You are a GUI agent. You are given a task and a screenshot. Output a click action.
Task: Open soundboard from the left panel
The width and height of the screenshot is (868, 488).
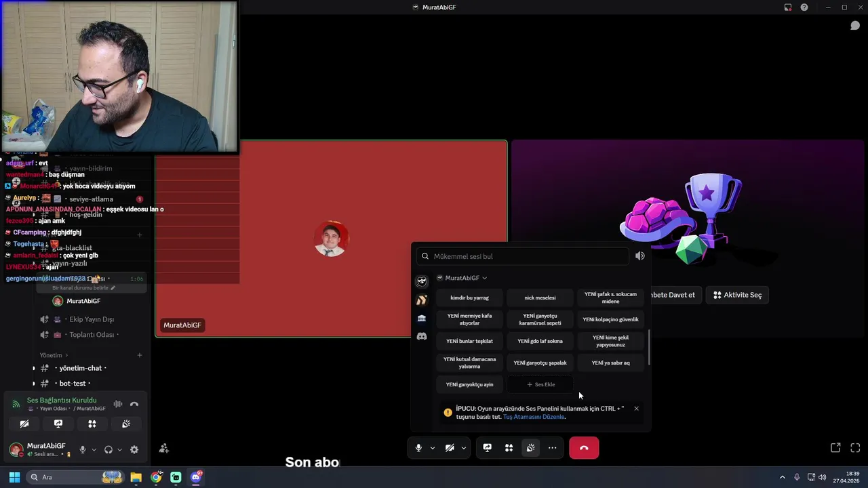(126, 424)
